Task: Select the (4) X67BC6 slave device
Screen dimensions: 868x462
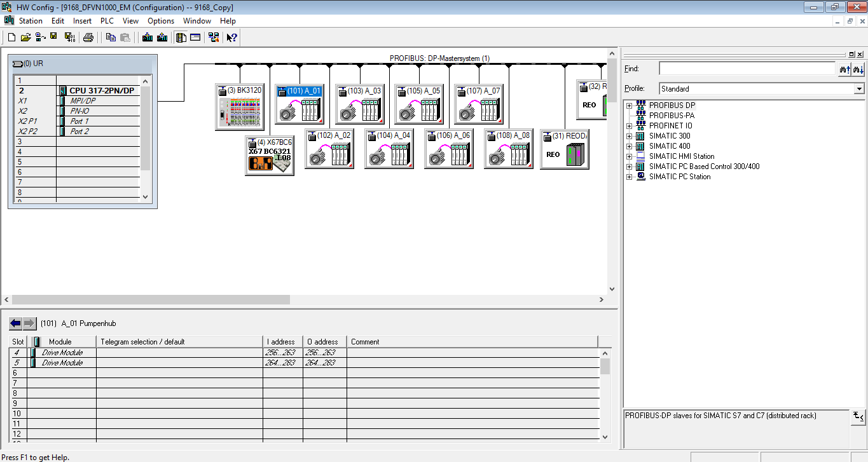Action: pyautogui.click(x=270, y=156)
